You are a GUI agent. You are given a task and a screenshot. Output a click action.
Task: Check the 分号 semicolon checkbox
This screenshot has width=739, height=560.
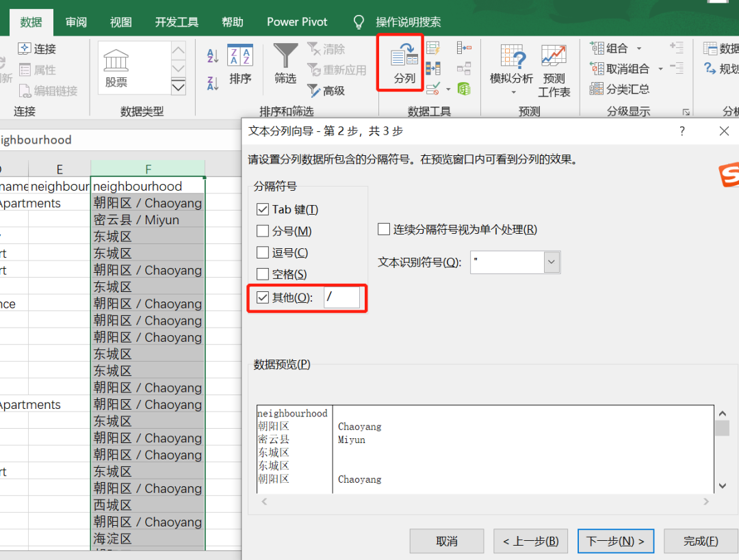263,231
